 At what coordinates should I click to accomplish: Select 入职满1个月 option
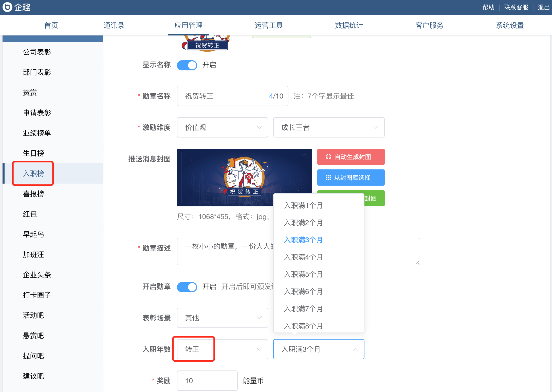click(x=319, y=205)
